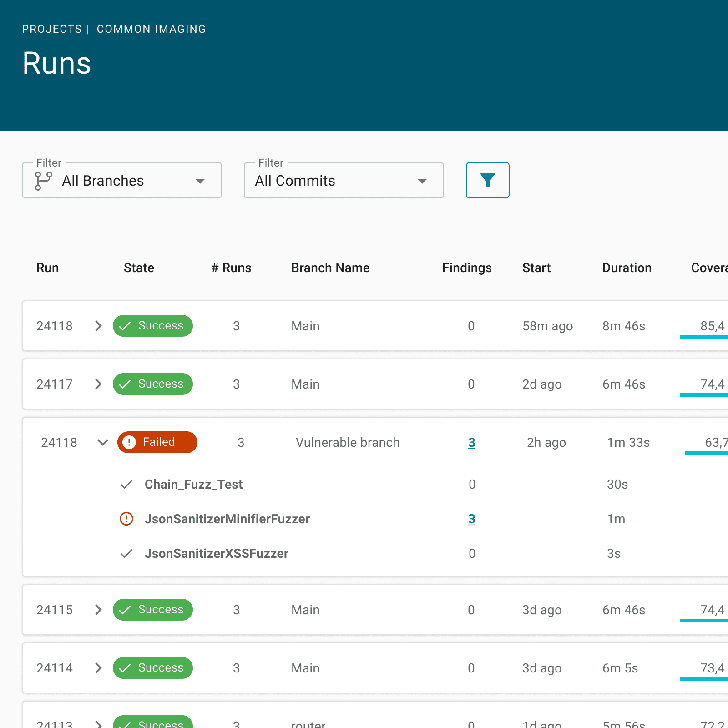Click the Success badge for run 24117
The image size is (728, 728).
[x=153, y=384]
